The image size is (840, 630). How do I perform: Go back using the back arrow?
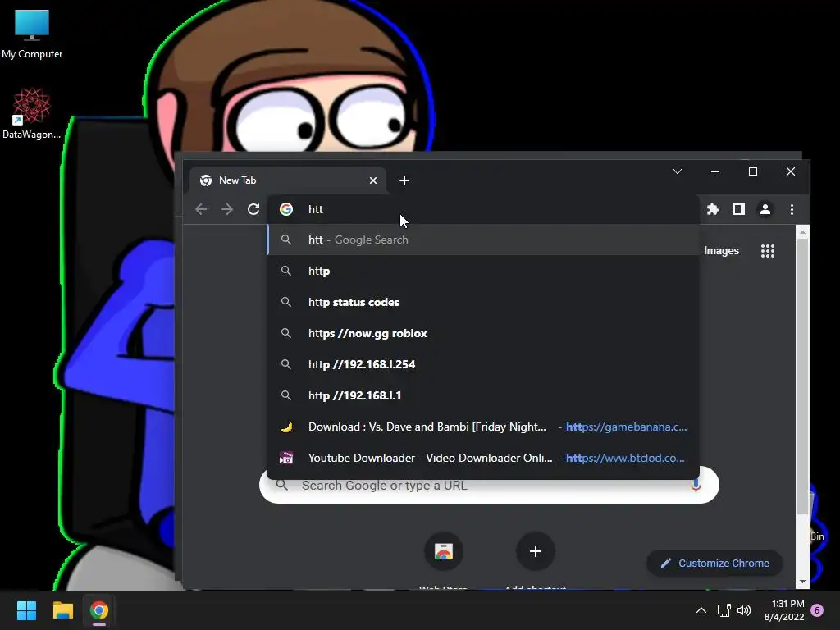click(x=201, y=209)
